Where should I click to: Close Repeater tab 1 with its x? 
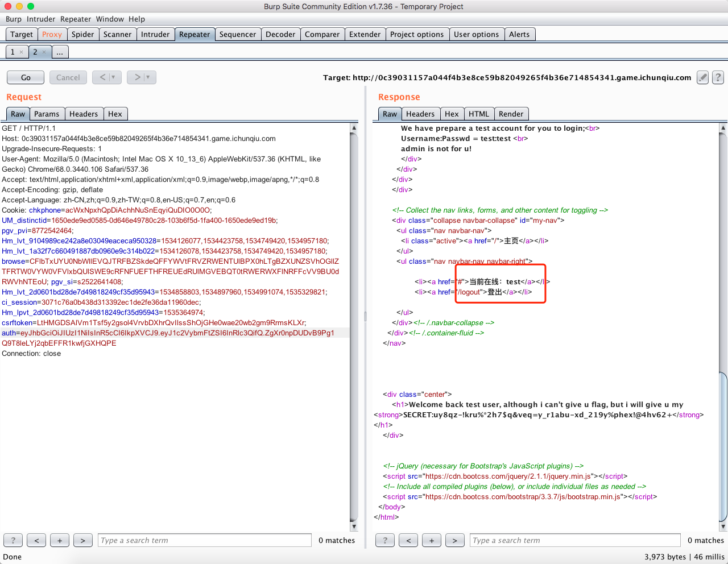tap(22, 52)
